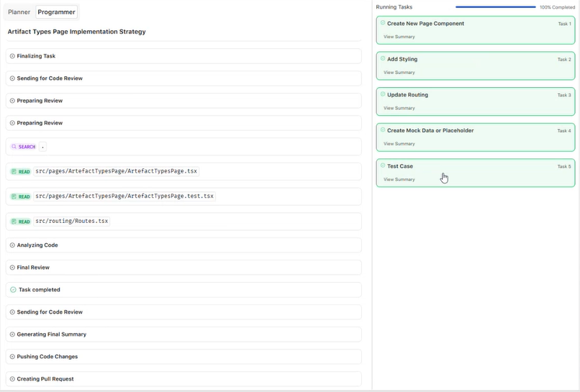Click the Task completed text
This screenshot has width=580, height=392.
pos(39,290)
